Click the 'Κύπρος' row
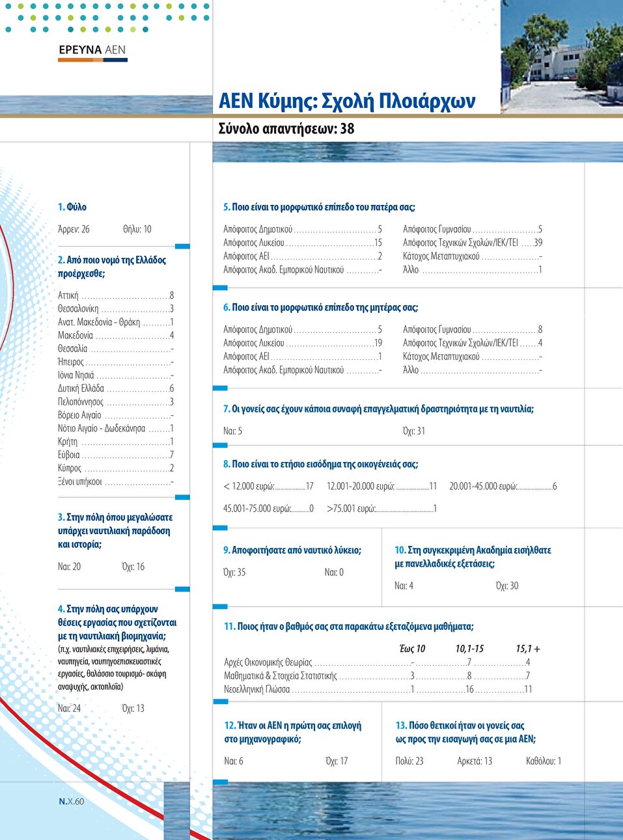Image resolution: width=623 pixels, height=840 pixels. point(116,468)
